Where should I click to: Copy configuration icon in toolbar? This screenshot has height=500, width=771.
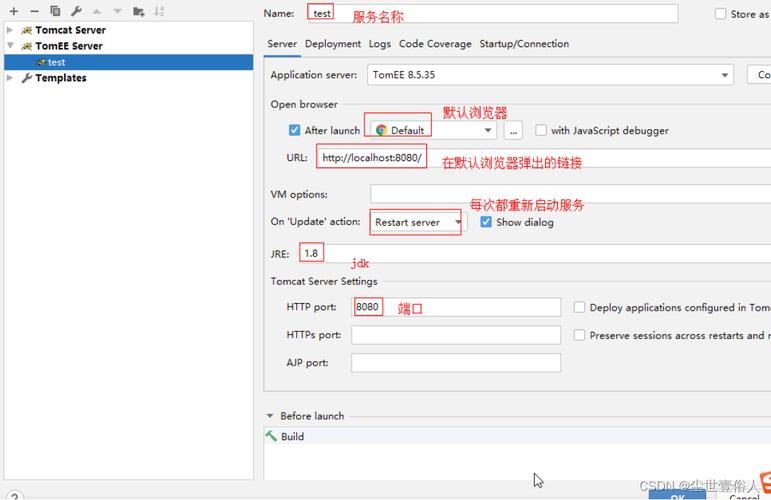(55, 11)
